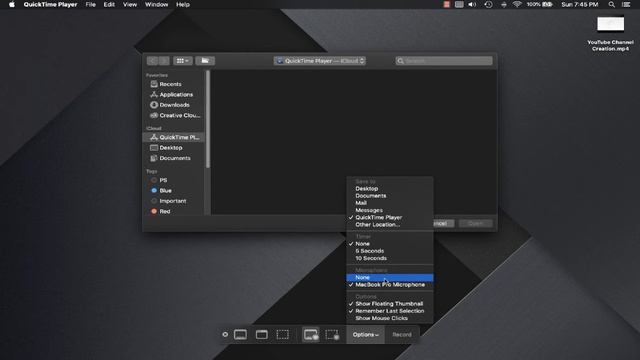Open Spotlight search magnifier
The height and width of the screenshot is (360, 640).
click(x=611, y=4)
